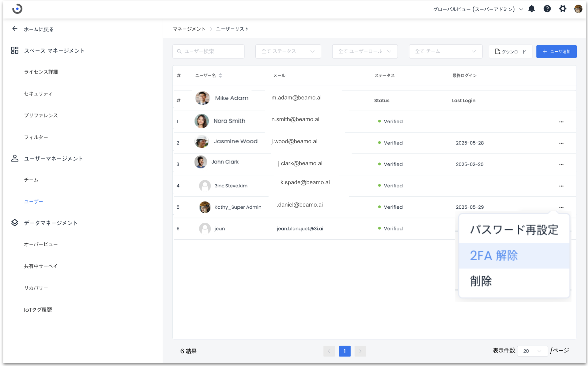588x366 pixels.
Task: Click the 6 結果 result count
Action: point(188,351)
